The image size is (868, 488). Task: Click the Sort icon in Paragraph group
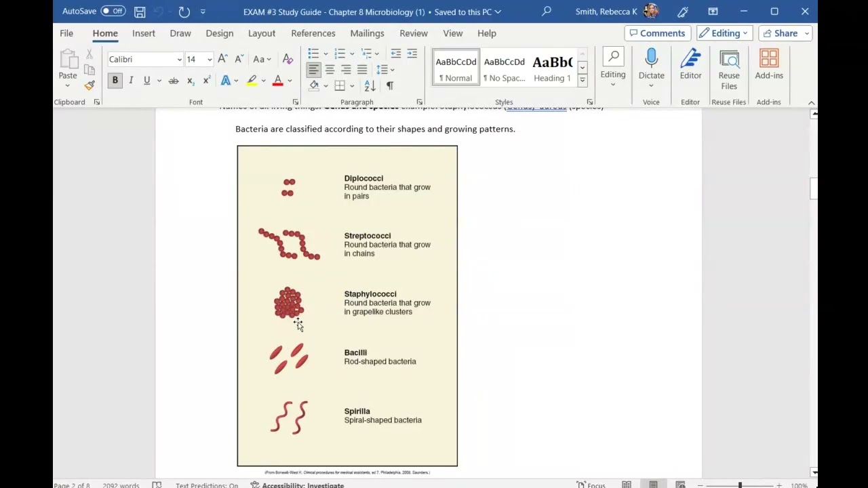pyautogui.click(x=370, y=85)
